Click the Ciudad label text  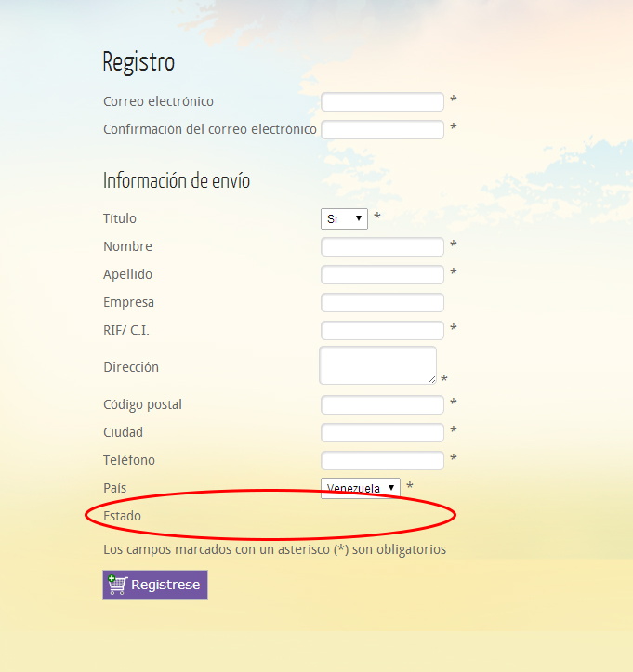pos(123,432)
